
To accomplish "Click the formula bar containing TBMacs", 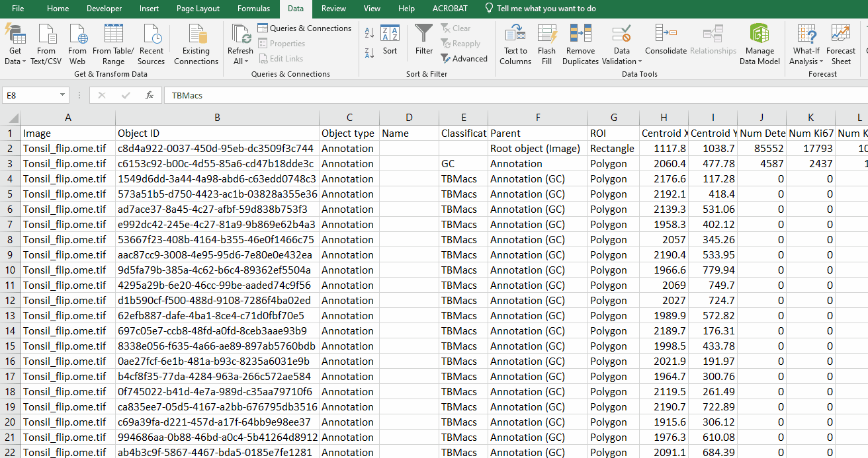I will 463,95.
